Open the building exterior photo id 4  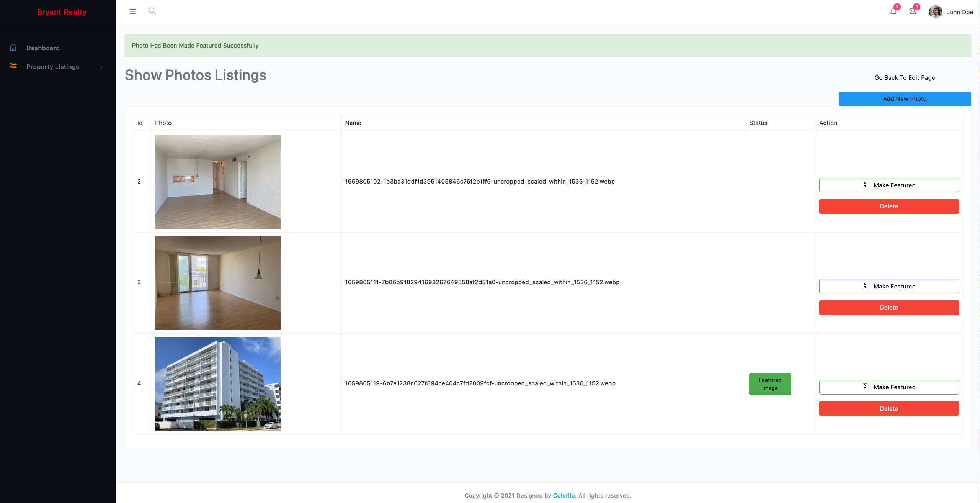pos(217,384)
